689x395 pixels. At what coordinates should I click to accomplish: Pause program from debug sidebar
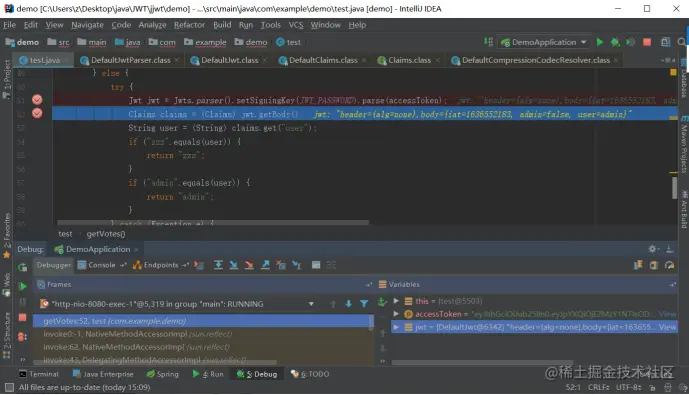coord(22,302)
